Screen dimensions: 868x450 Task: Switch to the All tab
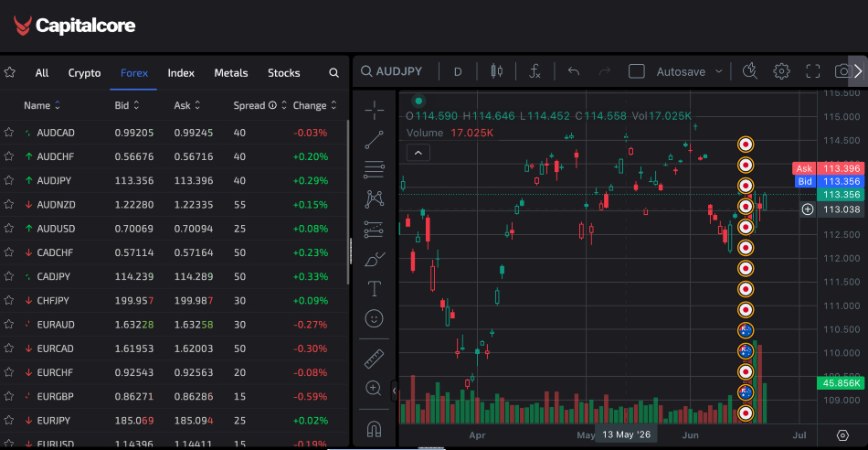[x=41, y=72]
